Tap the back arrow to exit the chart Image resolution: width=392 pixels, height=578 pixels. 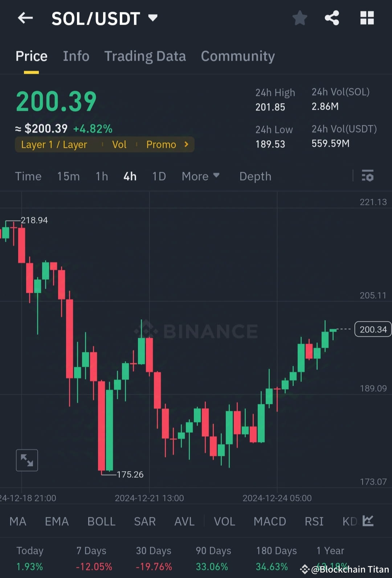(25, 18)
